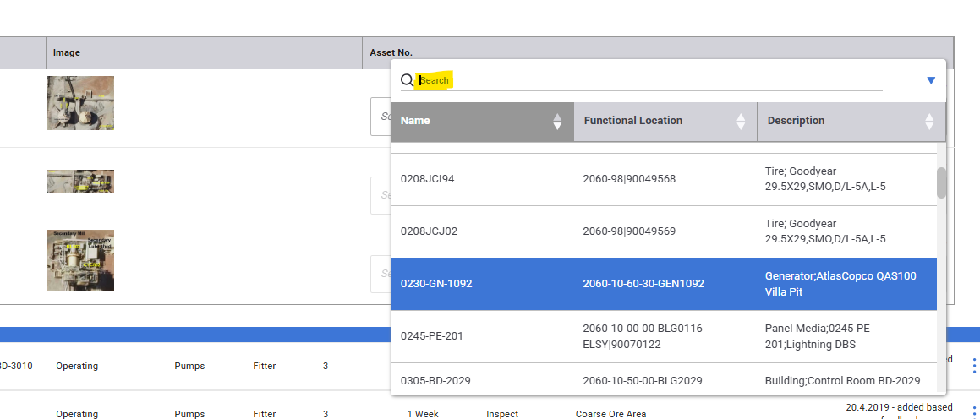Viewport: 980px width, 419px height.
Task: Click description Building;Control Room BD-2029
Action: [842, 381]
